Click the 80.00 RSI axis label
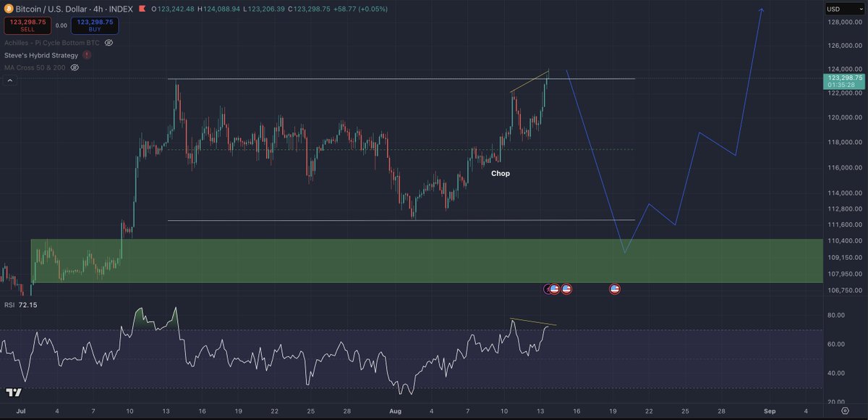Screen dimensions: 868x420 [x=835, y=316]
